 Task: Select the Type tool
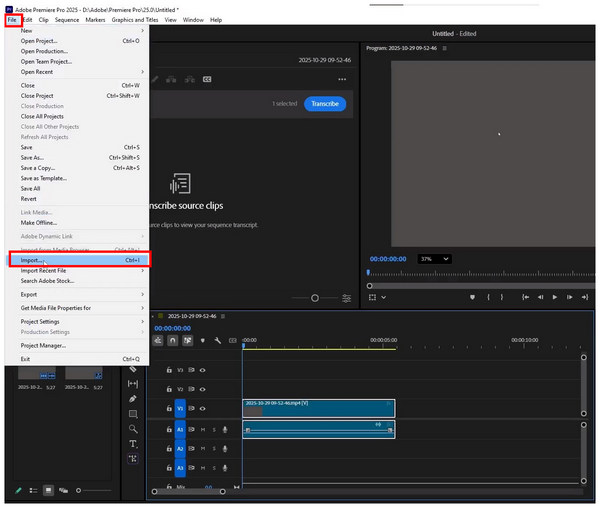click(x=133, y=444)
